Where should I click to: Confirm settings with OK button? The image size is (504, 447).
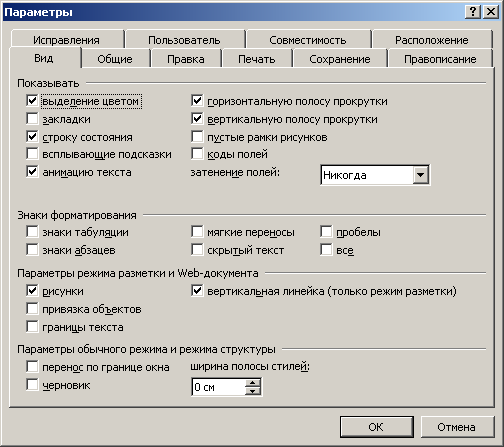tap(376, 427)
